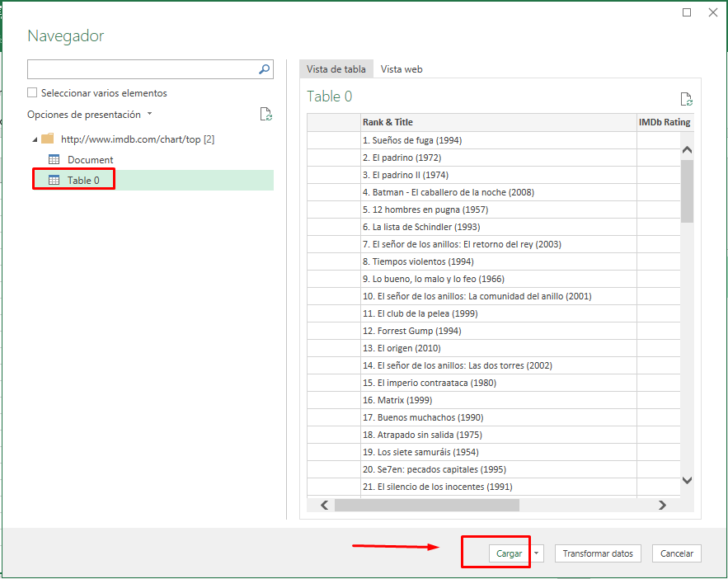Click the Table 0 grid icon
Image resolution: width=728 pixels, height=579 pixels.
[54, 181]
